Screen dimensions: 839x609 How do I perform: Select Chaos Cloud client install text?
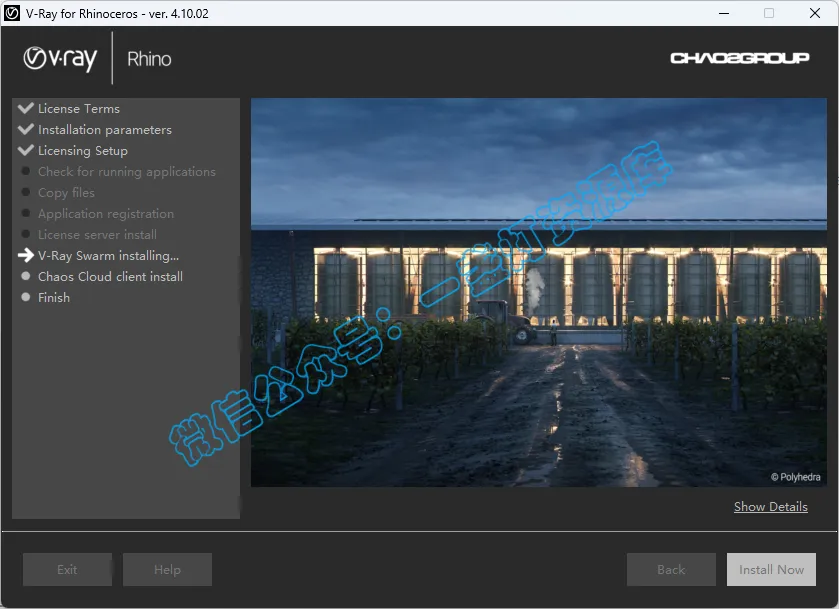110,277
